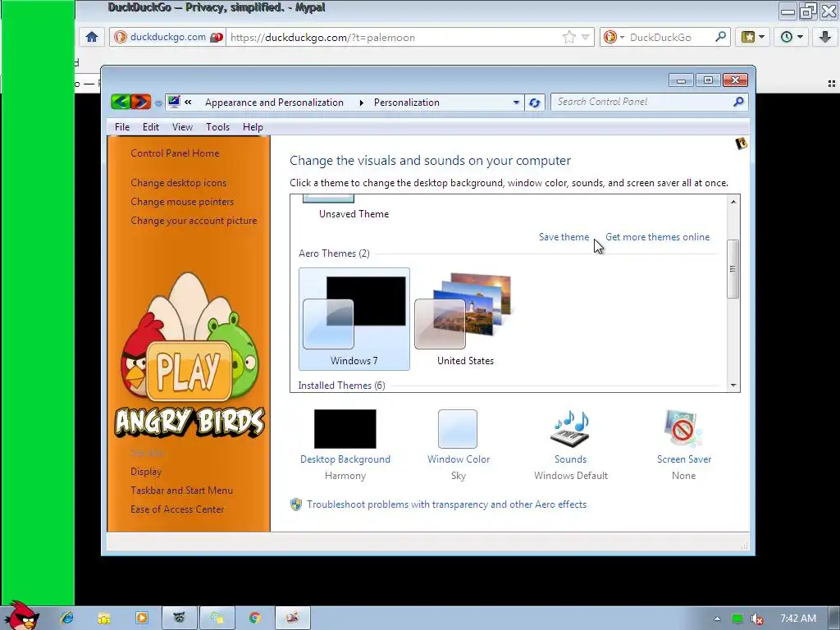Open Change desktop icons
This screenshot has height=630, width=840.
(x=178, y=183)
